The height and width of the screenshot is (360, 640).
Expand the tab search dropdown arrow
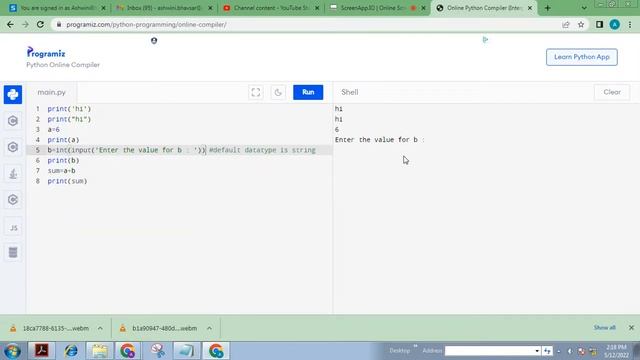[584, 8]
